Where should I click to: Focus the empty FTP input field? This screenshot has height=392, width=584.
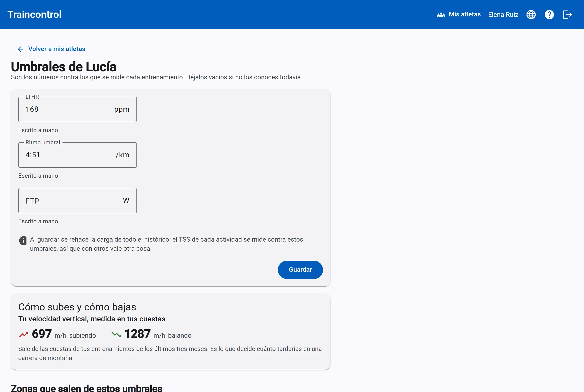pyautogui.click(x=77, y=201)
